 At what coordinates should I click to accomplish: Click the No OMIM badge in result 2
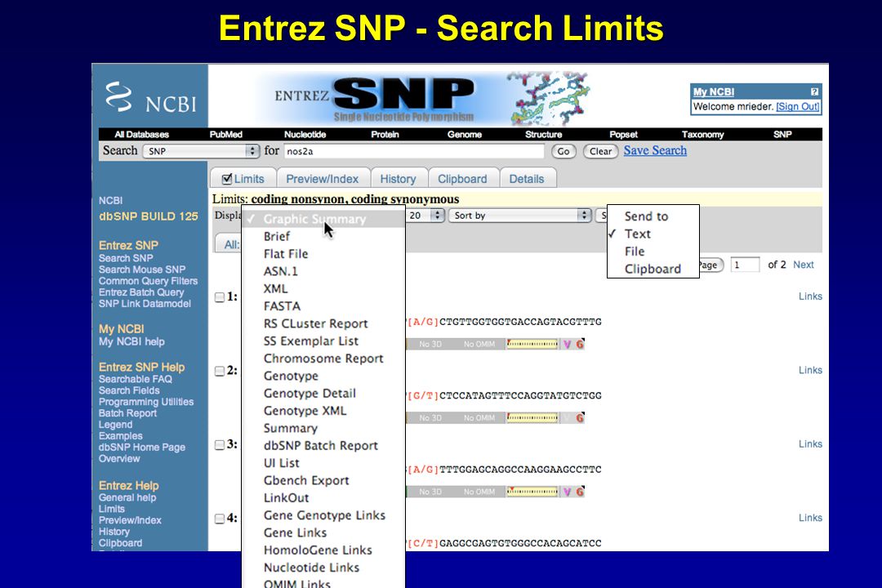479,417
